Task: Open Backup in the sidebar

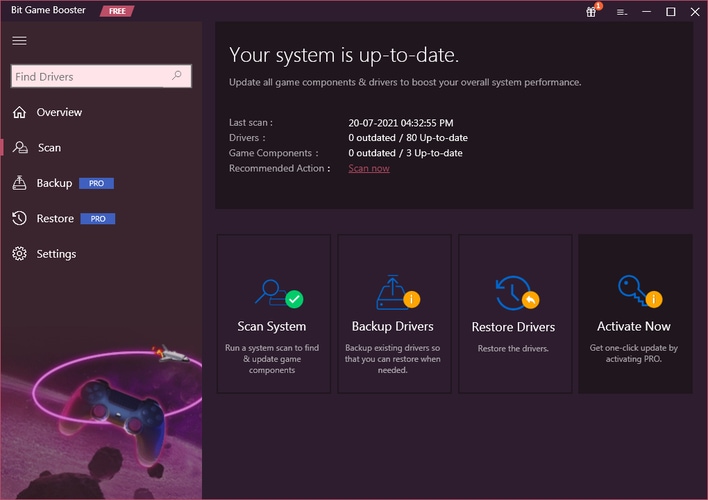Action: tap(54, 183)
